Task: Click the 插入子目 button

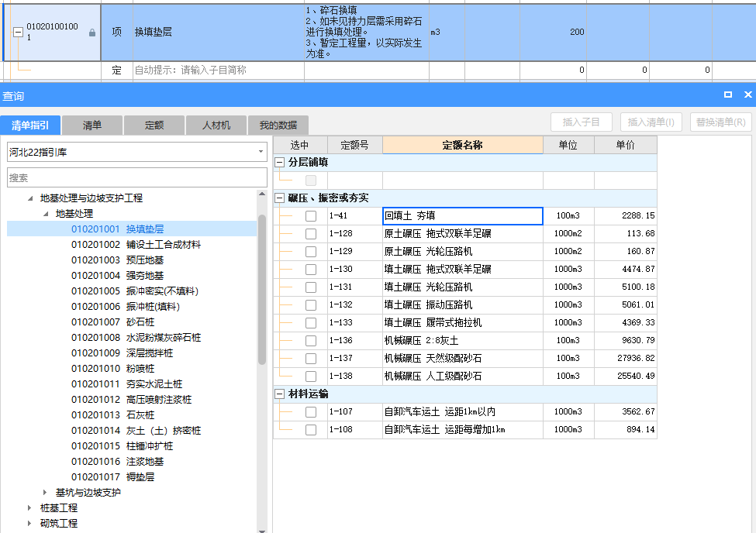Action: click(x=582, y=122)
